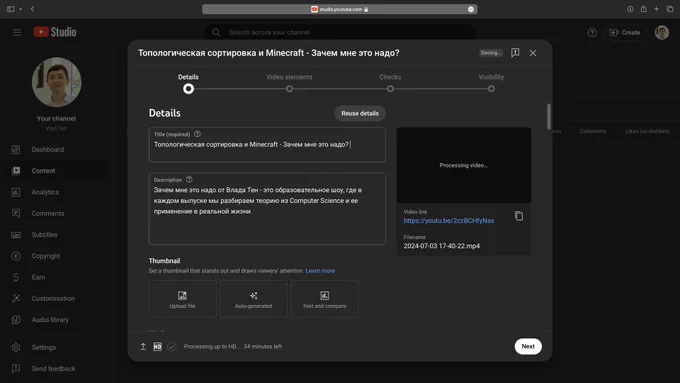Click the dialog vertical scrollbar
This screenshot has height=383, width=680.
[x=549, y=116]
